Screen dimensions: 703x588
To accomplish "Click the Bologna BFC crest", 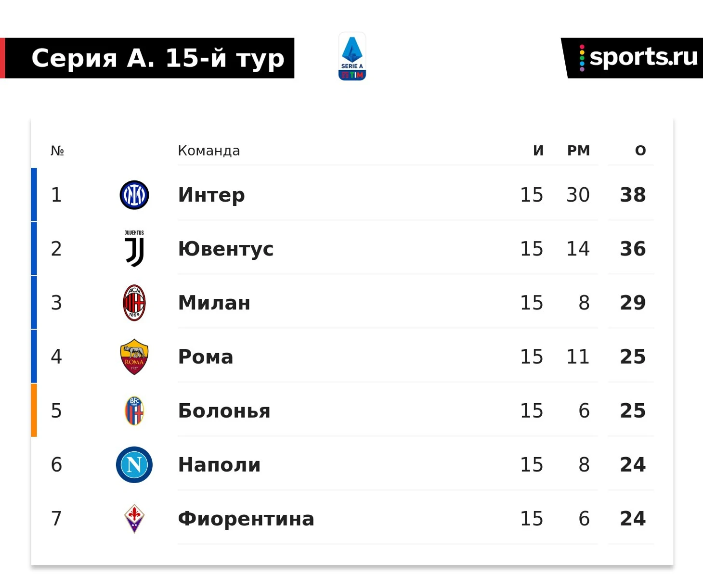I will [x=134, y=410].
